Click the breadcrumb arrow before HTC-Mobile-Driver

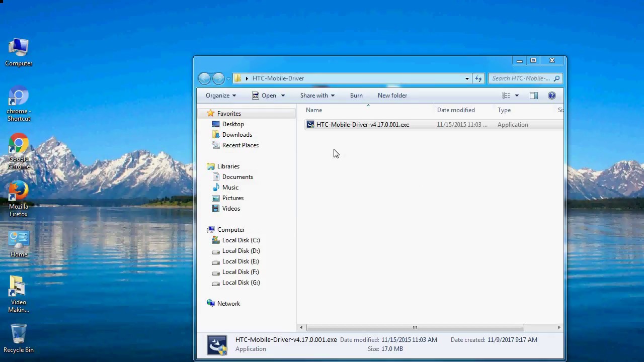coord(247,78)
